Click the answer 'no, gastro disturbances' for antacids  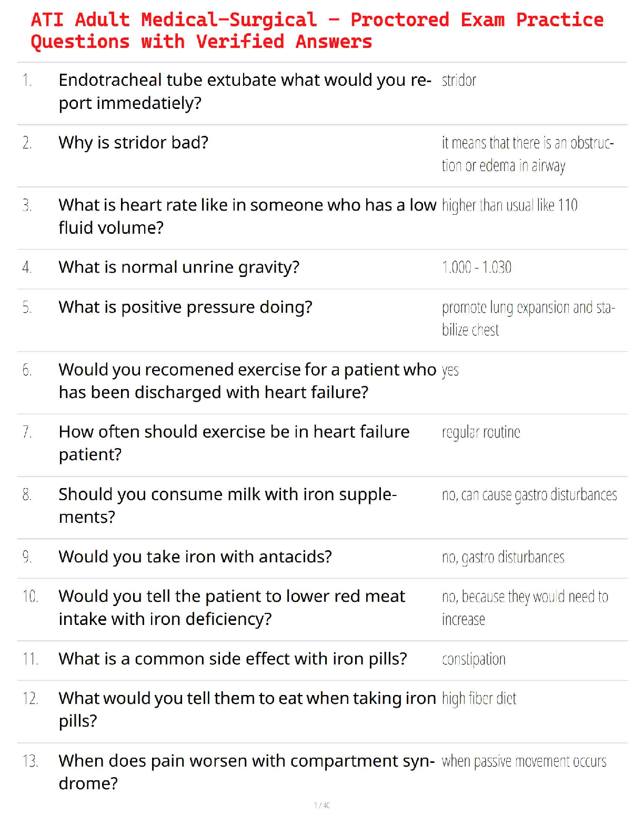click(x=503, y=557)
